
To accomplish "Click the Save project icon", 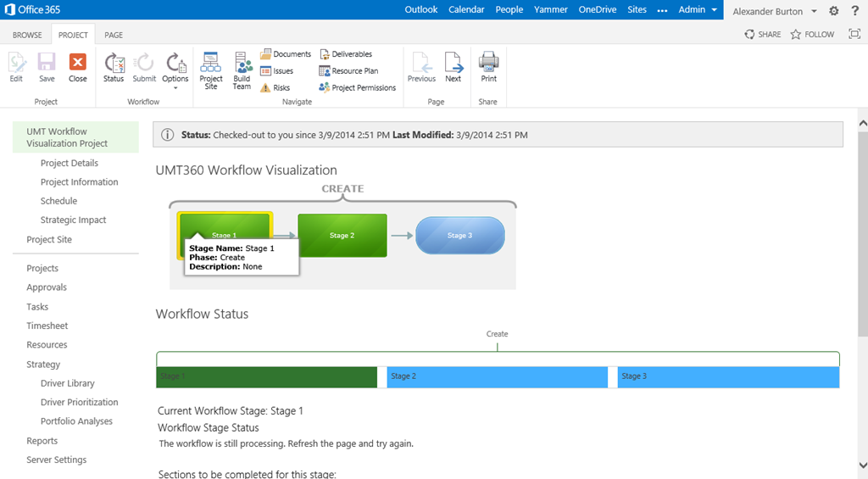I will [x=47, y=67].
